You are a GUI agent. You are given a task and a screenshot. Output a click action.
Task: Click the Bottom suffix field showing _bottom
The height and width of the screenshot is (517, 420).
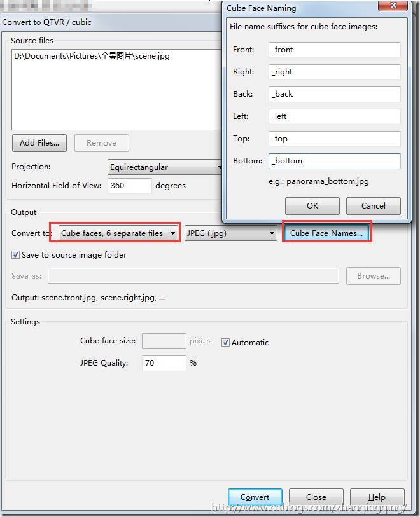[334, 161]
